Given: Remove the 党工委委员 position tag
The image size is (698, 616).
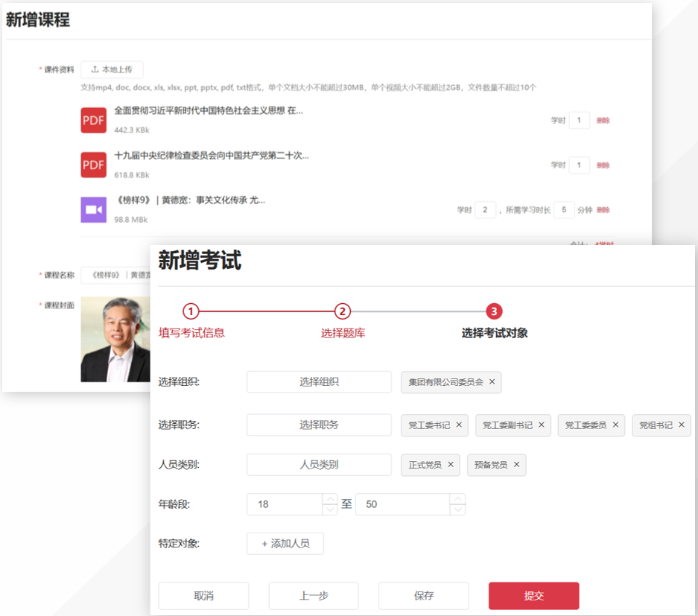Looking at the screenshot, I should 615,425.
